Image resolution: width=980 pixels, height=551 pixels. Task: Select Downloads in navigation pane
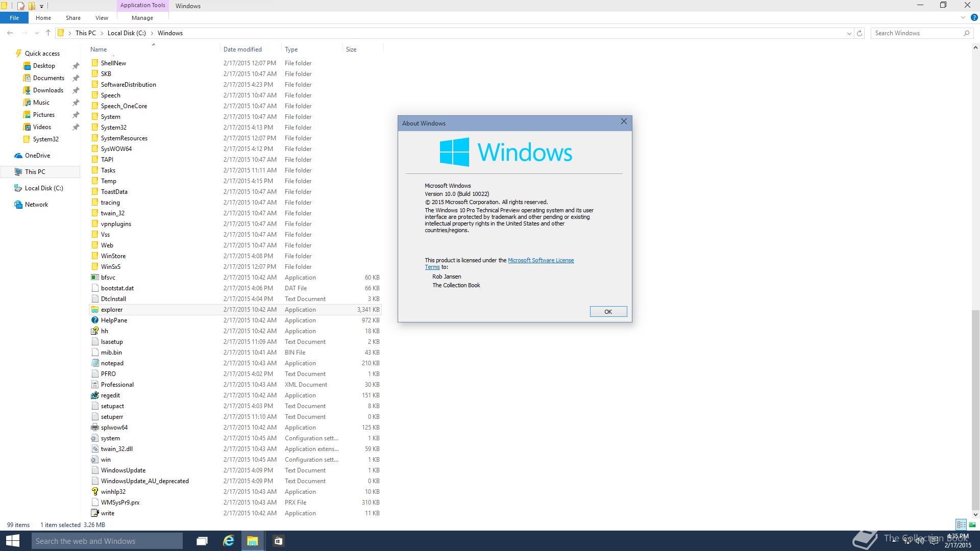[x=48, y=90]
